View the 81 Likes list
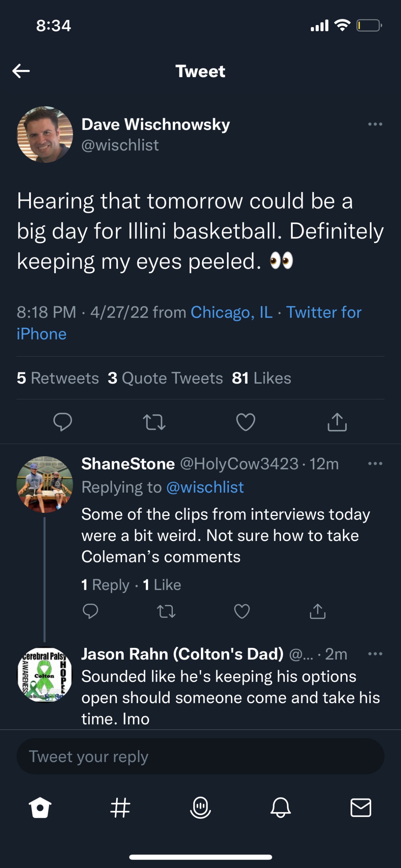The height and width of the screenshot is (868, 401). pos(262,378)
